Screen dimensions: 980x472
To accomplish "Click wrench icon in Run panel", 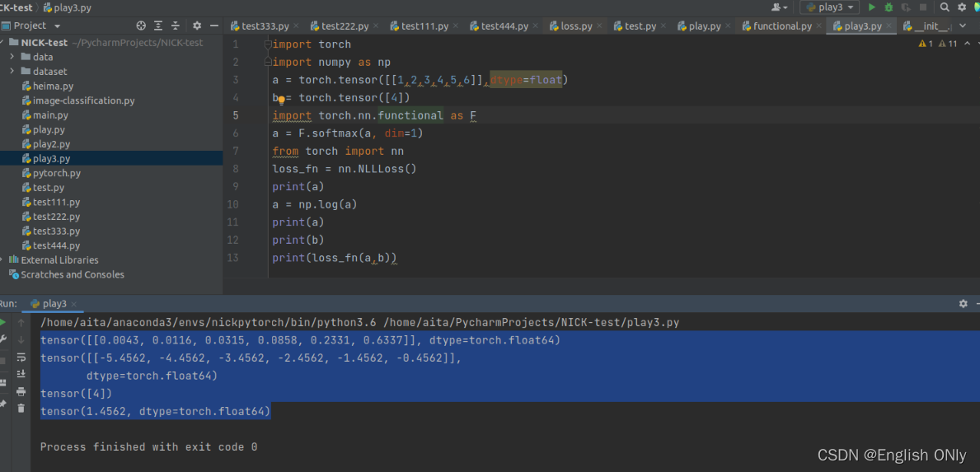I will (3, 339).
